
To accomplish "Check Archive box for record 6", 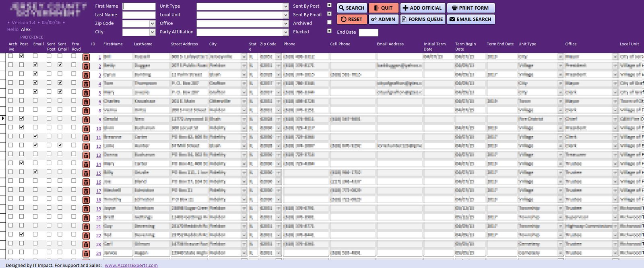I will [x=10, y=100].
